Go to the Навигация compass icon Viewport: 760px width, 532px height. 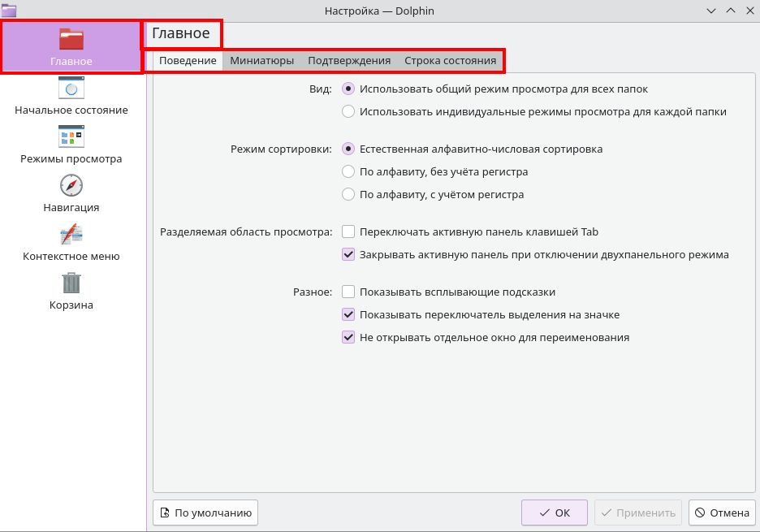[71, 185]
